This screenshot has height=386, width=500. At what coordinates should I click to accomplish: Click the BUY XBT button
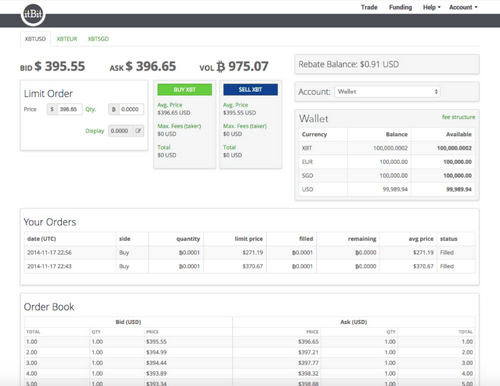click(185, 89)
